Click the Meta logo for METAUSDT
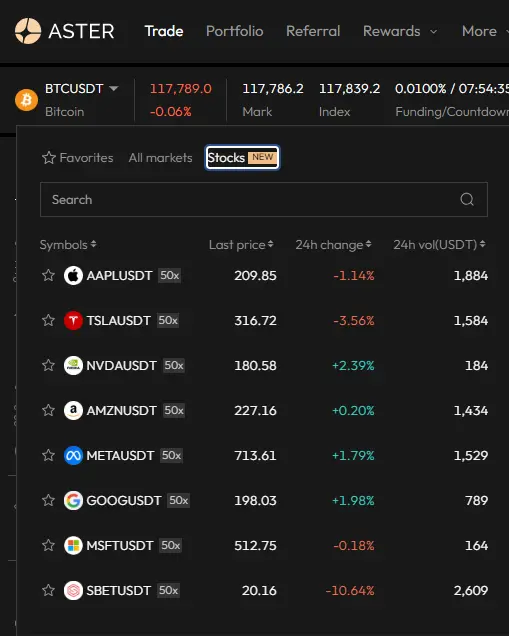The image size is (509, 636). [x=73, y=456]
